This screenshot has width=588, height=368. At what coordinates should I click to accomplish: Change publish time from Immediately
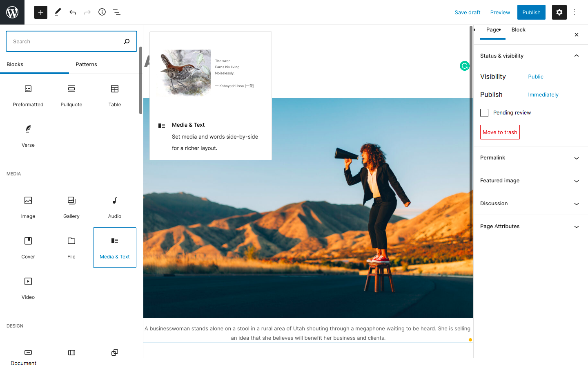(543, 95)
